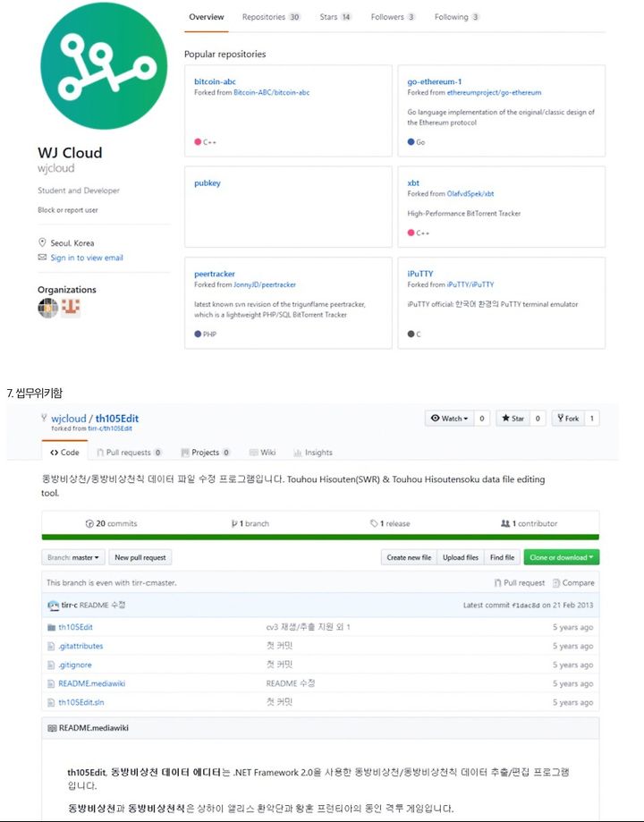Open the Watch dropdown

[x=449, y=419]
